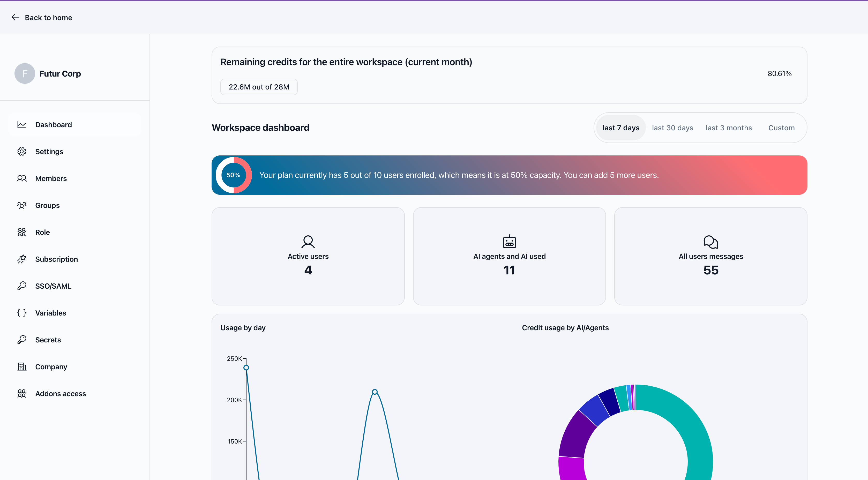Open Settings via the gear icon
Image resolution: width=868 pixels, height=480 pixels.
click(21, 152)
